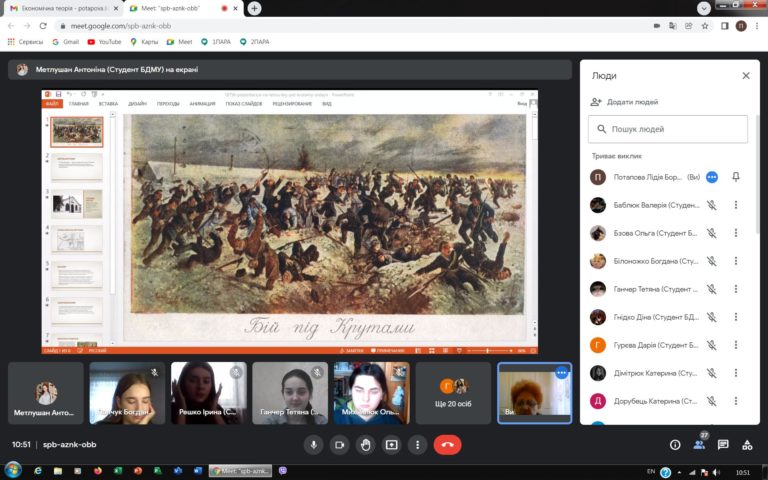This screenshot has width=768, height=480.
Task: Reload the page in Chrome
Action: pyautogui.click(x=43, y=26)
